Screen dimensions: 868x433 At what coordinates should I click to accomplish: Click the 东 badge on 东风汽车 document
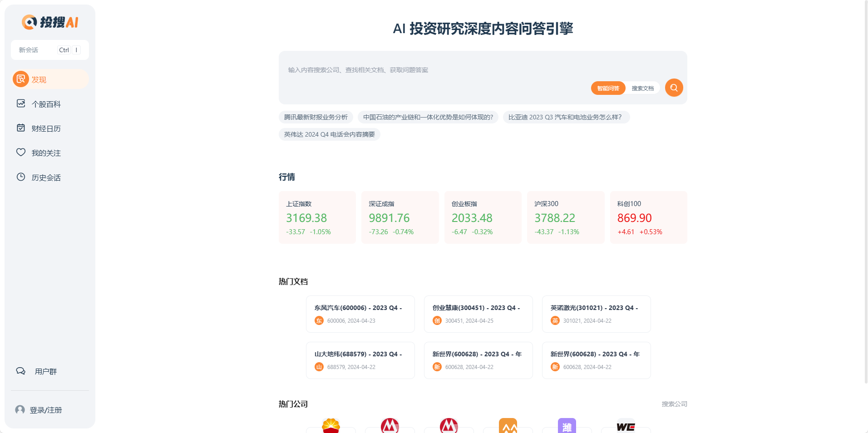(319, 320)
